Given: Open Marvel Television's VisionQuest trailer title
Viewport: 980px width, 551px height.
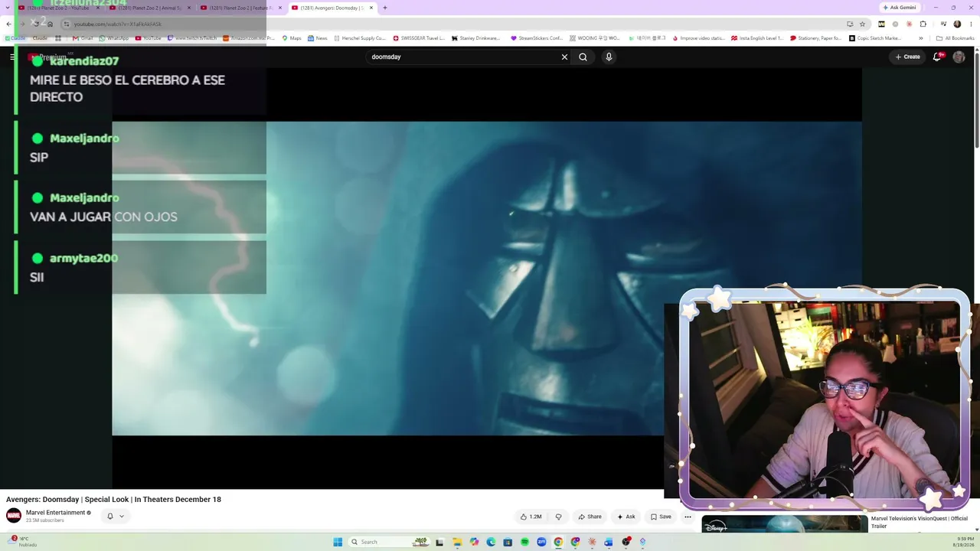Looking at the screenshot, I should [x=920, y=522].
